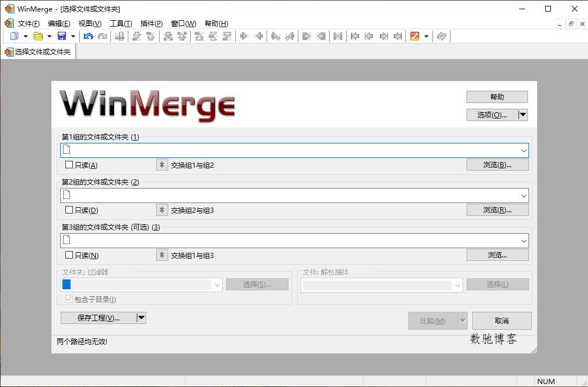Click the First Difference toolbar icon

click(199, 36)
